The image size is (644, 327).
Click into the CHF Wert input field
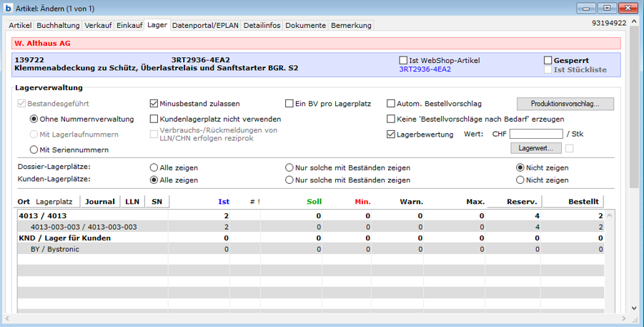pos(535,134)
